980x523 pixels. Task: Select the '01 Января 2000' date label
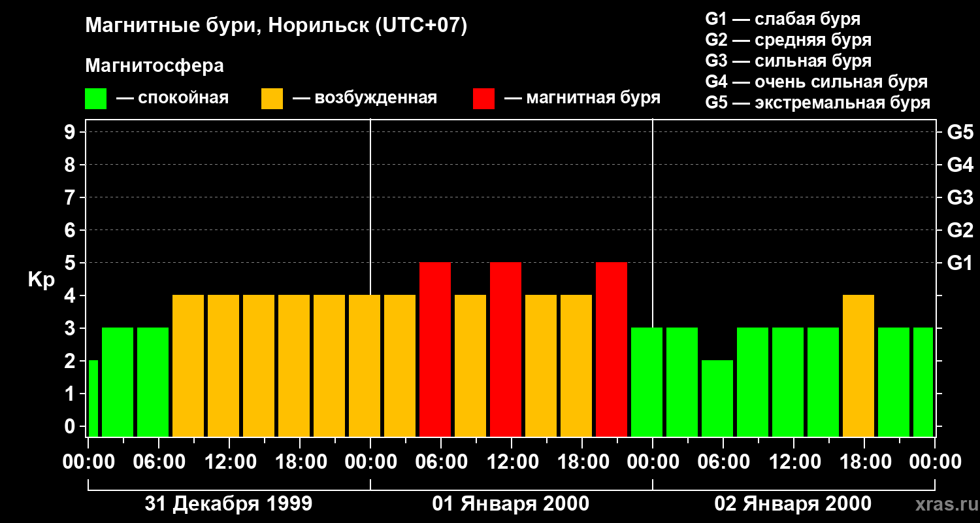[x=511, y=504]
